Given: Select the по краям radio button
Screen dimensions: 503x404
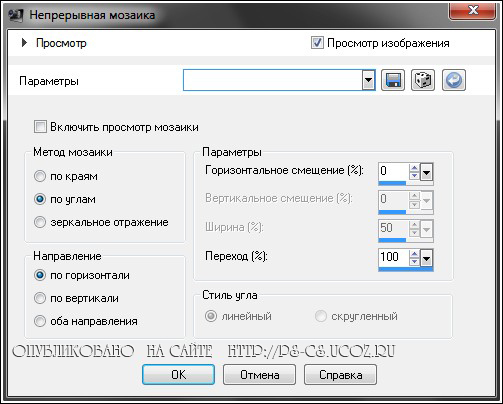Looking at the screenshot, I should [x=40, y=176].
